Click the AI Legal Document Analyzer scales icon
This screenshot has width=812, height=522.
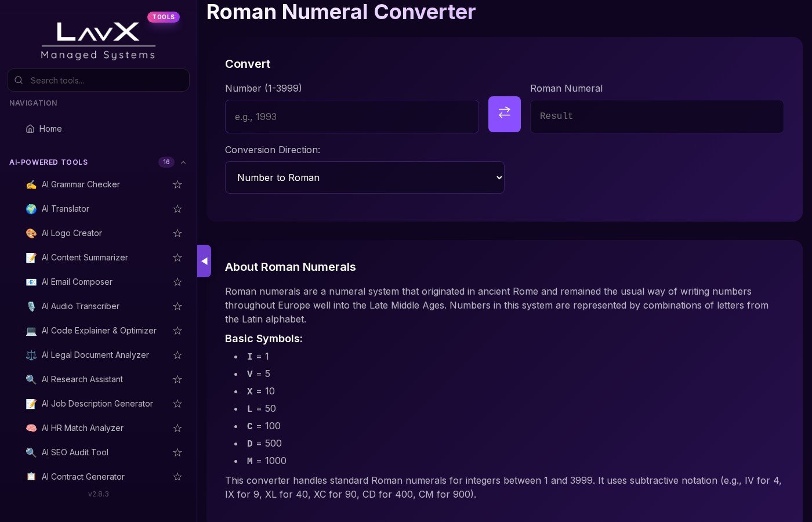[x=31, y=355]
